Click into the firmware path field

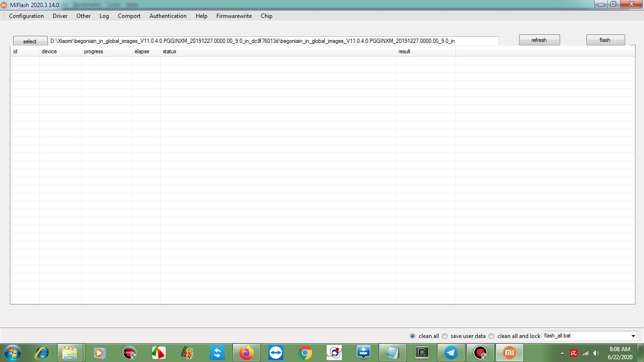273,41
